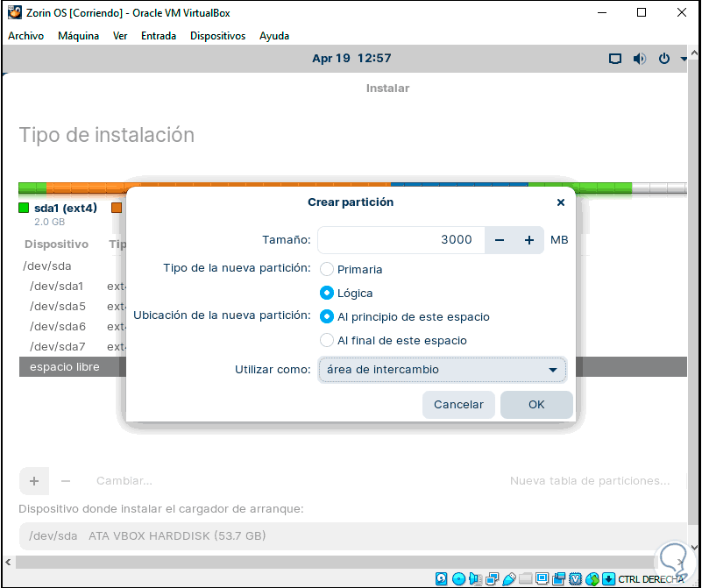Open the Entrada menu

tap(159, 36)
